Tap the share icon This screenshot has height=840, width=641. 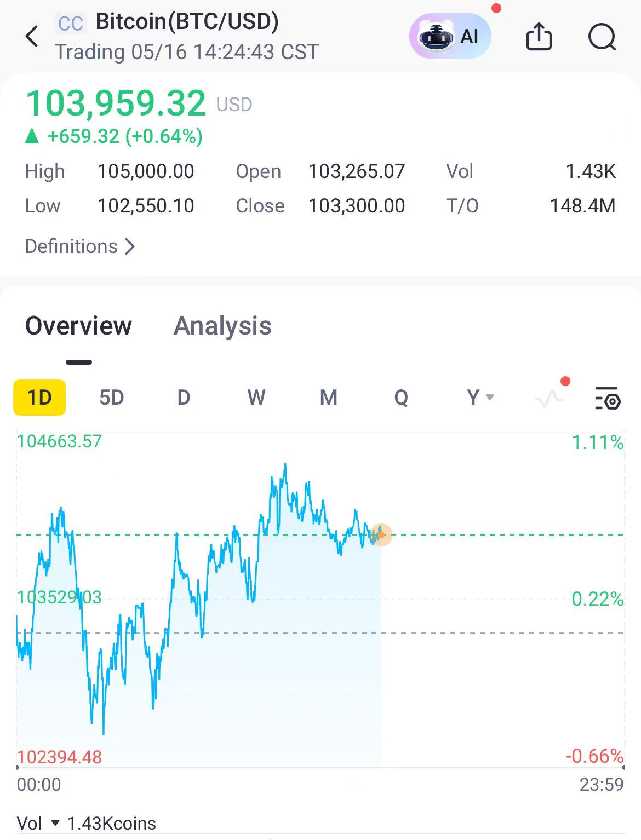tap(539, 37)
